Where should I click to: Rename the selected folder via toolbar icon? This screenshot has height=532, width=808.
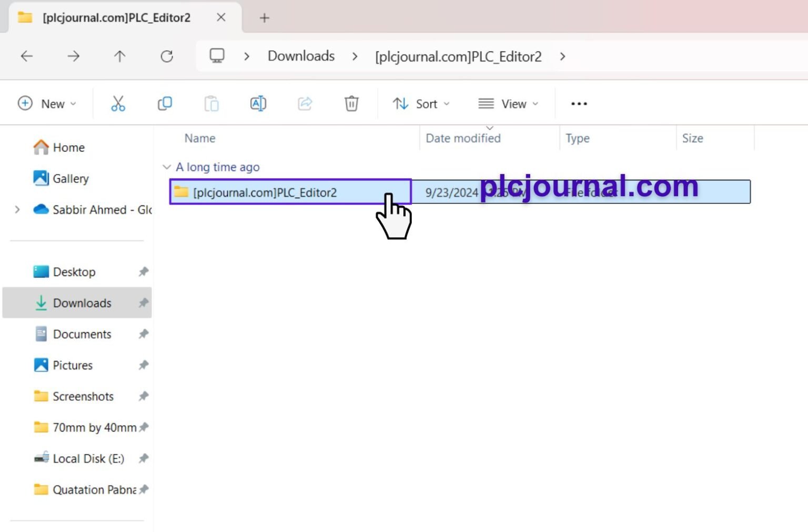coord(258,104)
